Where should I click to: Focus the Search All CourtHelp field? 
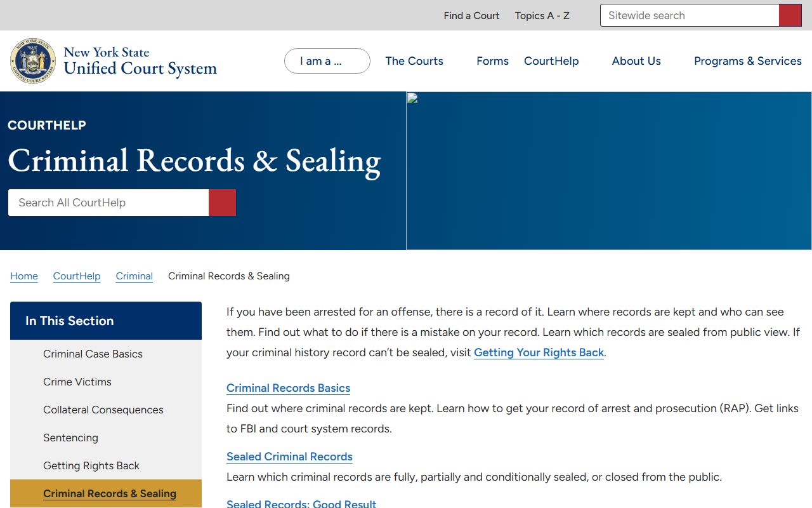(x=108, y=203)
